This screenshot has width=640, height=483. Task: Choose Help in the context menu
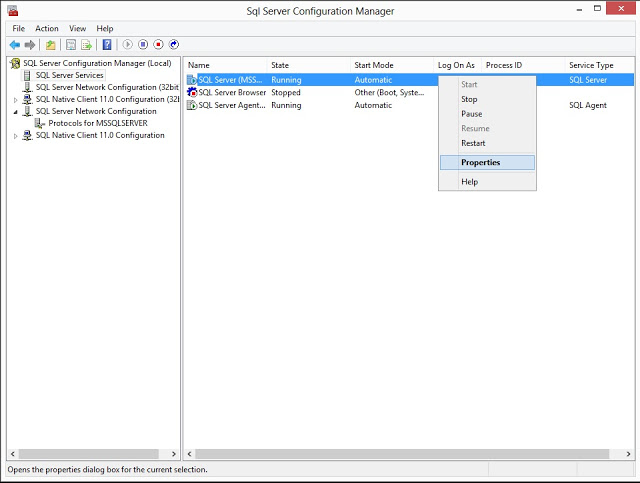[487, 182]
